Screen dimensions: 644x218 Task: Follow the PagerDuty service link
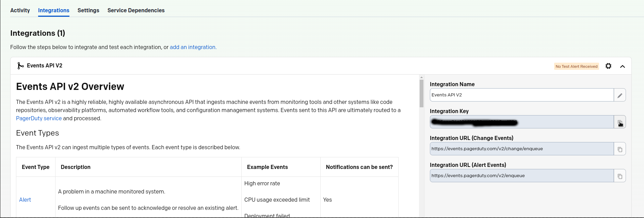[x=39, y=118]
